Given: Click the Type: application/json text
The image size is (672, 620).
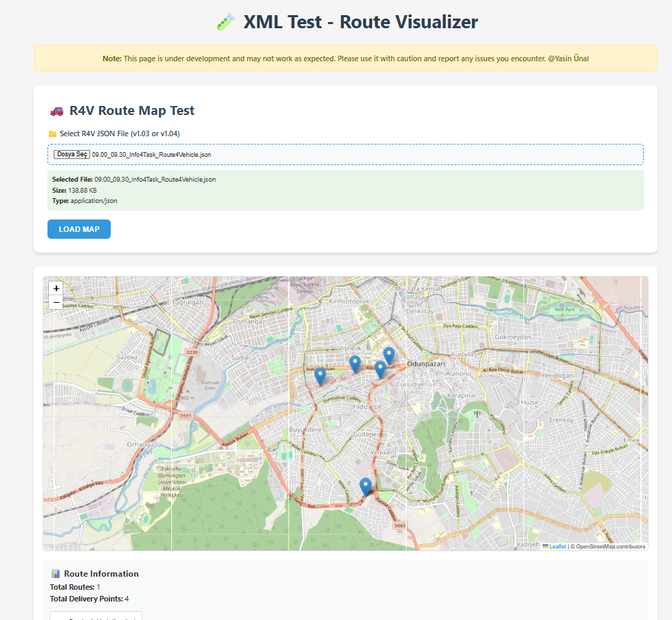Looking at the screenshot, I should click(x=85, y=201).
